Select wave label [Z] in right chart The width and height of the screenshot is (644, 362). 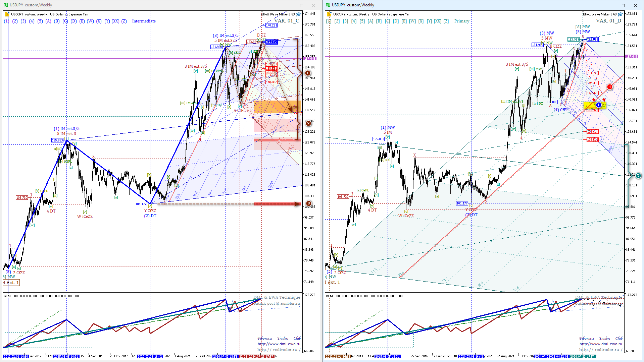coord(446,21)
